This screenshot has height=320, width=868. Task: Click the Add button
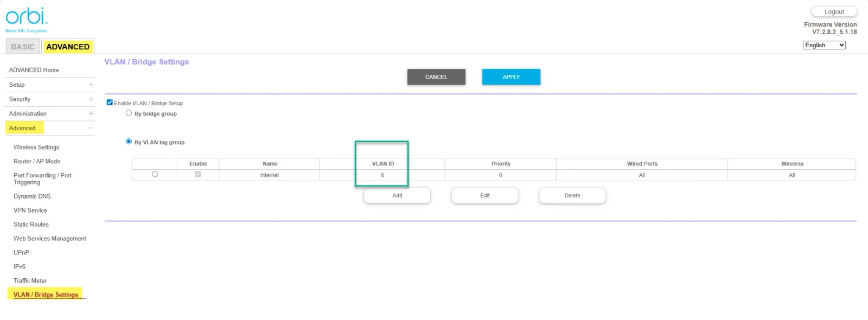[397, 196]
